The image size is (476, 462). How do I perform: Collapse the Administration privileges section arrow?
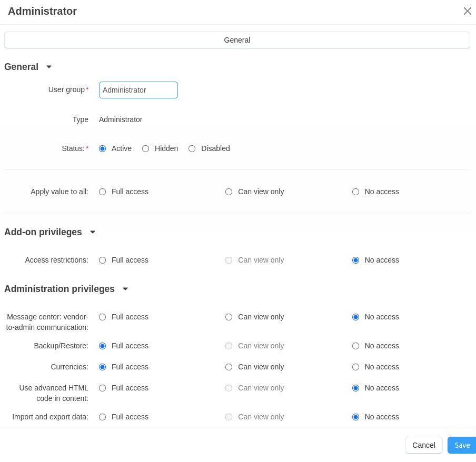pos(125,289)
